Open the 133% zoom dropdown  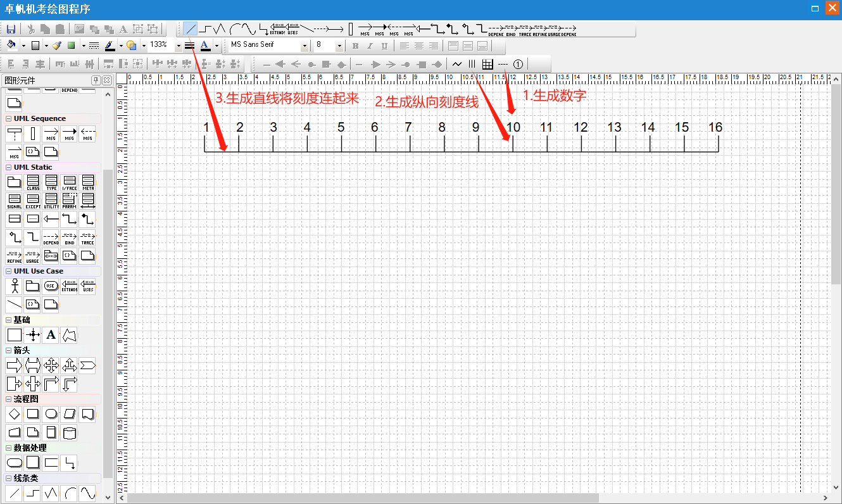click(178, 46)
